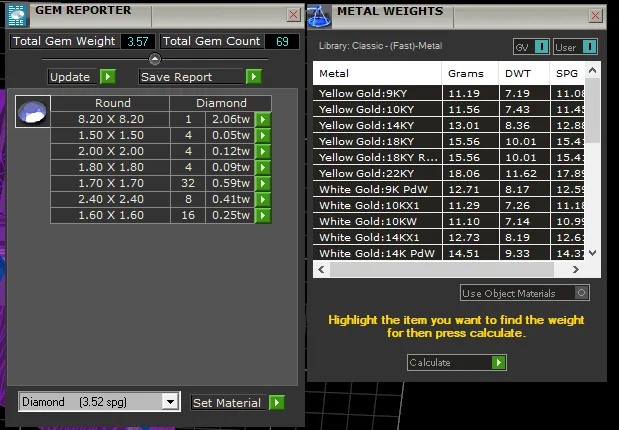This screenshot has width=619, height=430.
Task: Close the Gem Reporter panel
Action: pos(293,15)
